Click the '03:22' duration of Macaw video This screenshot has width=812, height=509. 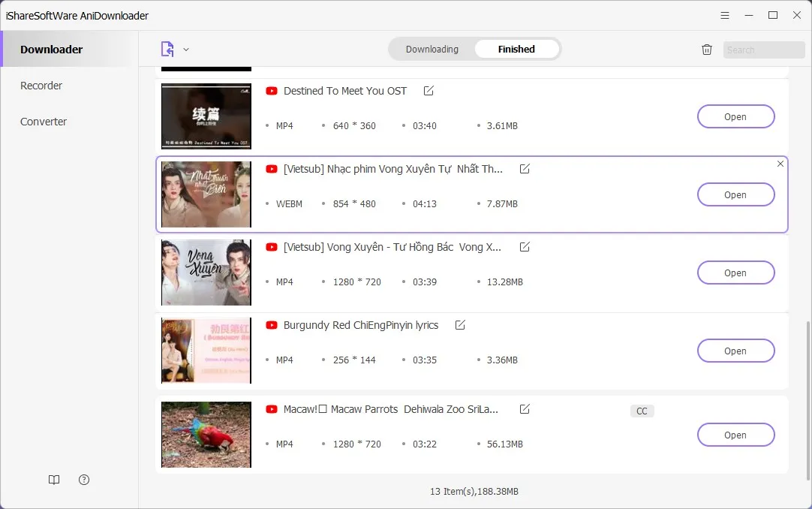(425, 444)
